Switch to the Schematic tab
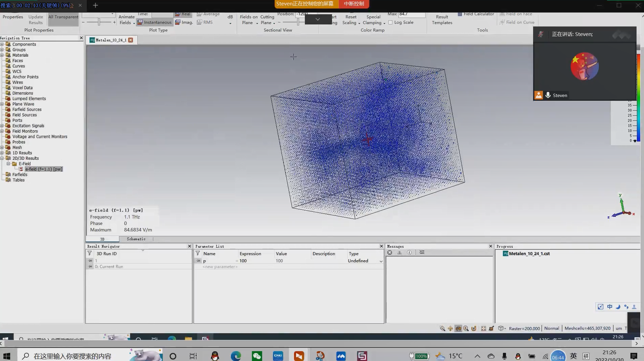The width and height of the screenshot is (644, 361). [x=136, y=239]
